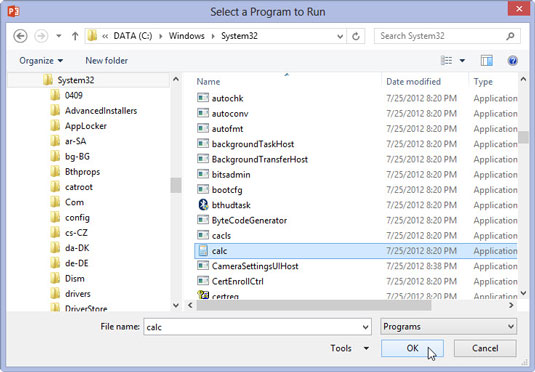Click the bitsadmin file name
535x372 pixels.
click(231, 175)
